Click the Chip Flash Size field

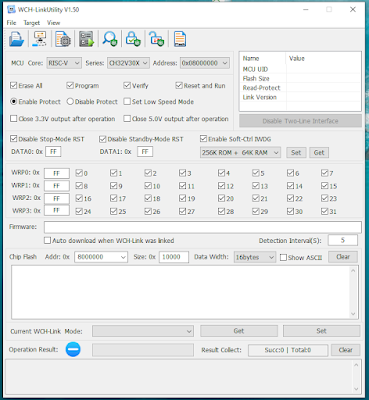[174, 257]
